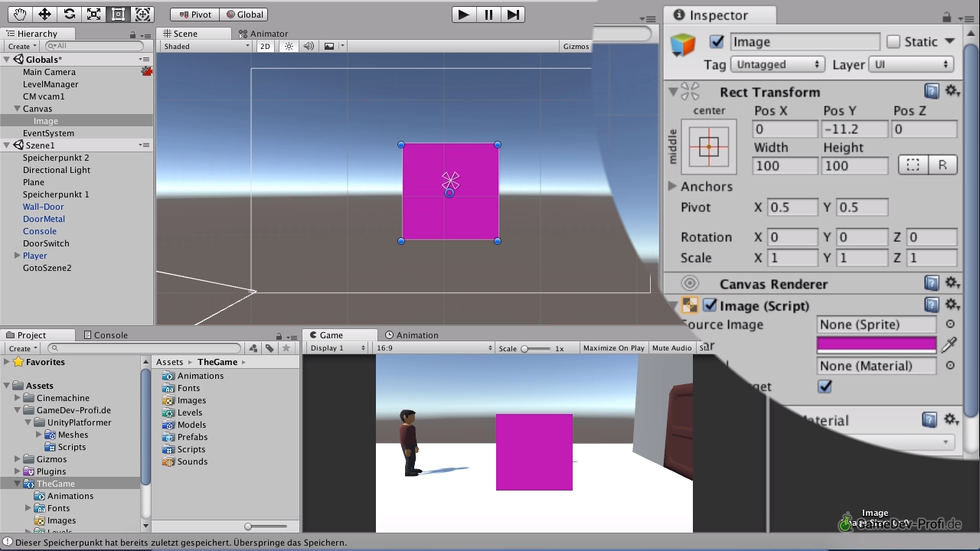This screenshot has width=980, height=551.
Task: Open the Prefabs folder
Action: click(192, 437)
